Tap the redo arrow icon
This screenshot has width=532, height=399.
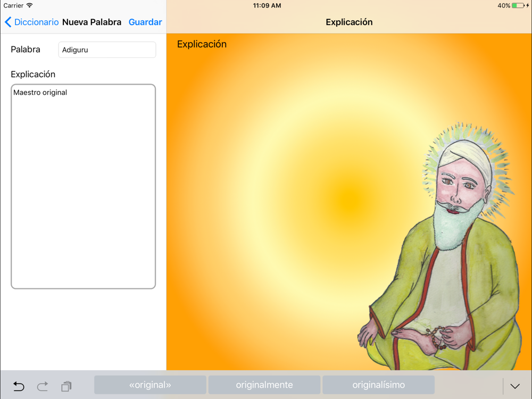(43, 386)
